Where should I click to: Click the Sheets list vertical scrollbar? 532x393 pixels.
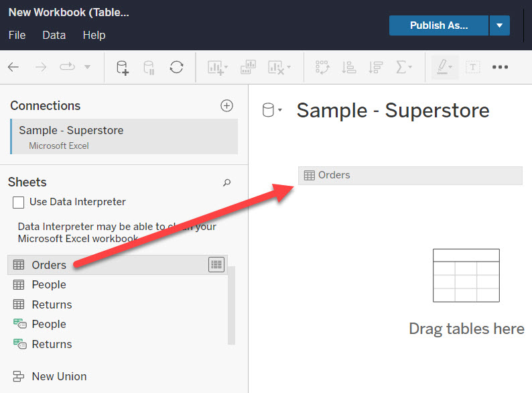tap(232, 305)
